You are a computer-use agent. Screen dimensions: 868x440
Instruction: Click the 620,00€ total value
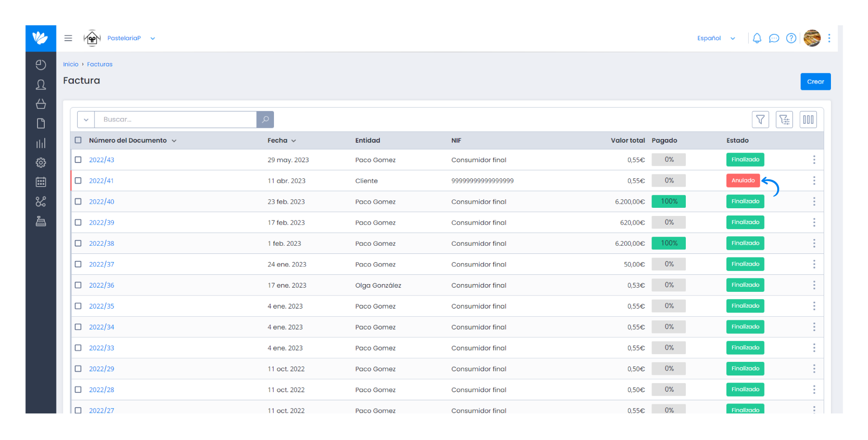click(x=632, y=223)
